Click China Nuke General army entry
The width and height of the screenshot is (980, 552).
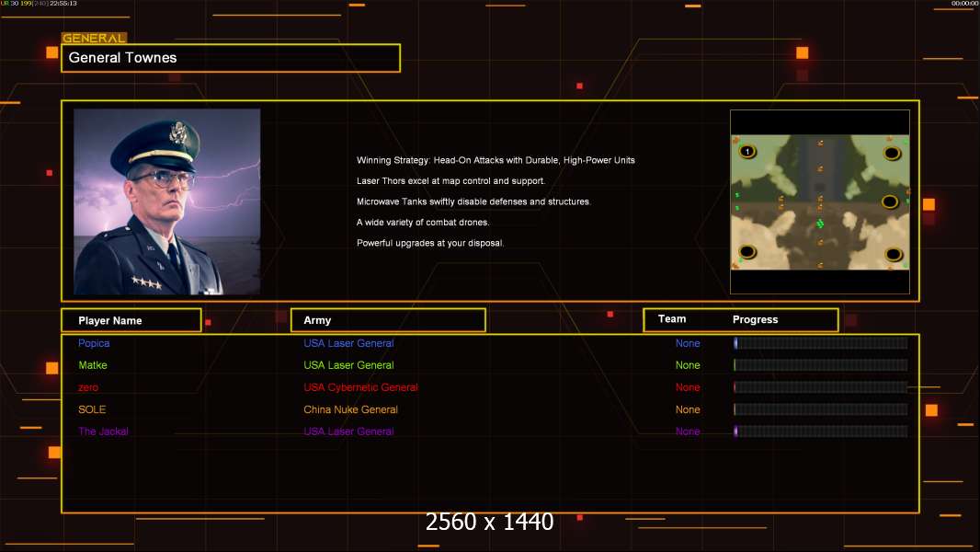tap(350, 409)
